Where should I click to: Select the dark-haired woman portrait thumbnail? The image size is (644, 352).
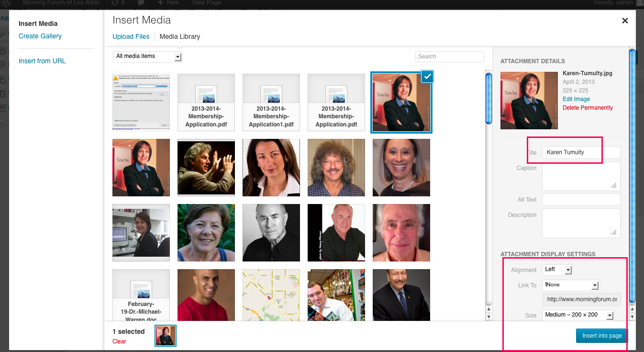click(x=271, y=168)
